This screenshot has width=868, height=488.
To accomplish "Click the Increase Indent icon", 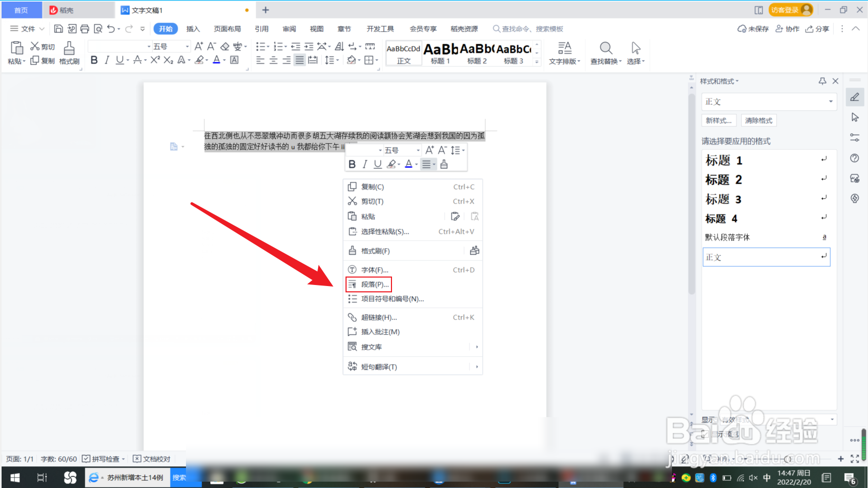I will [x=309, y=47].
